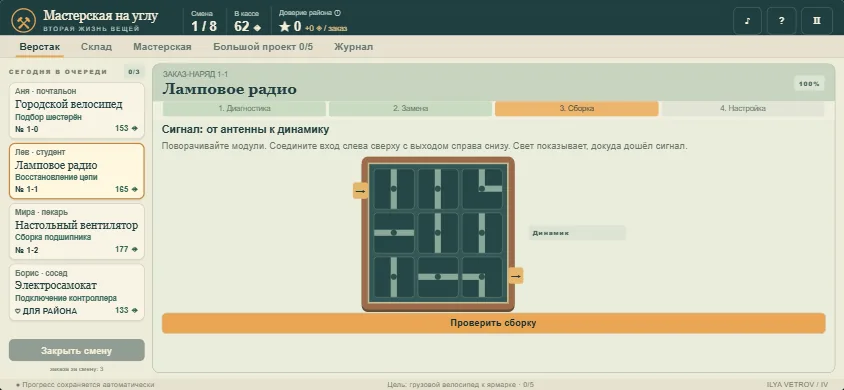844x390 pixels.
Task: Toggle music with the note button
Action: coord(747,21)
